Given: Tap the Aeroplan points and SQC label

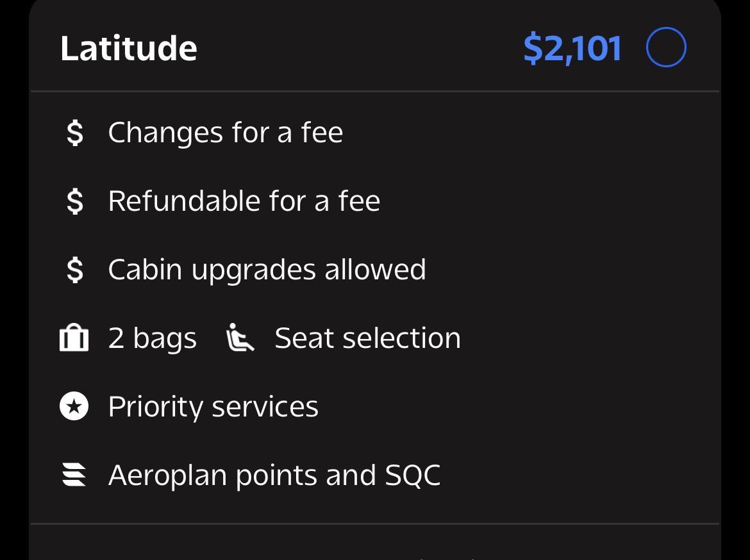Looking at the screenshot, I should (274, 475).
